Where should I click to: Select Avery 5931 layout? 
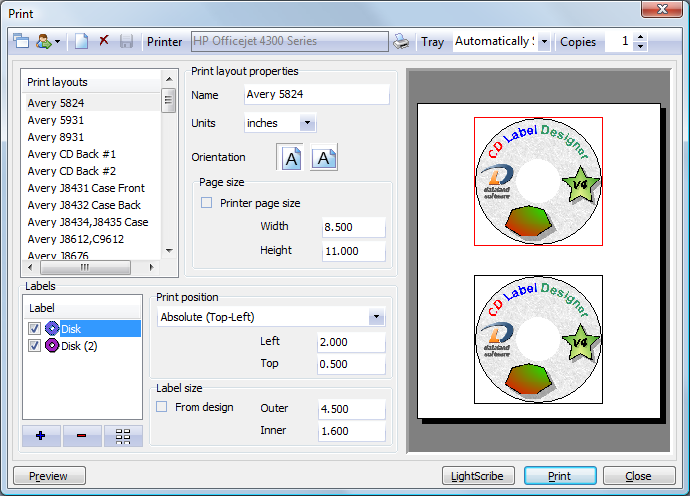coord(91,120)
